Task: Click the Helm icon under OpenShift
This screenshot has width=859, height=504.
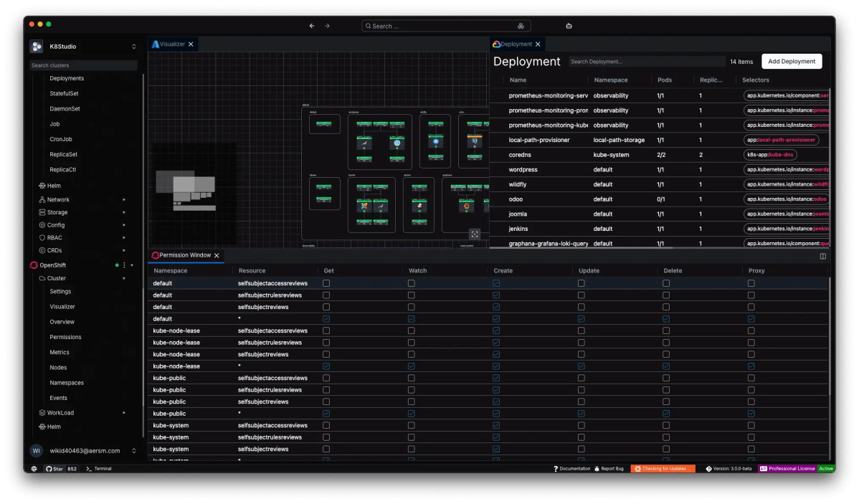Action: [x=42, y=427]
